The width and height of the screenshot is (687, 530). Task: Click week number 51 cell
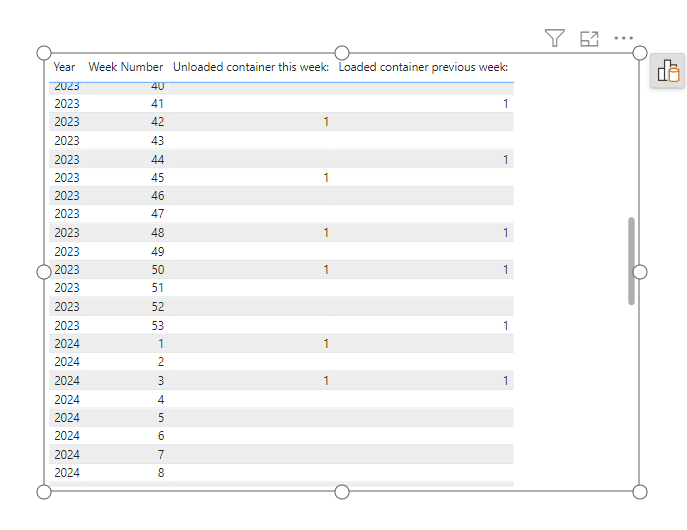[157, 288]
